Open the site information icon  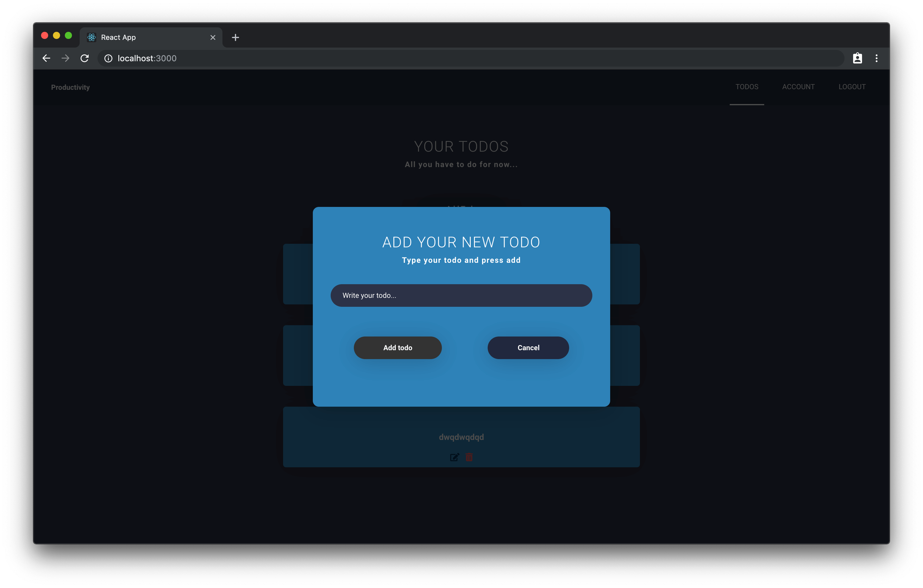point(109,58)
